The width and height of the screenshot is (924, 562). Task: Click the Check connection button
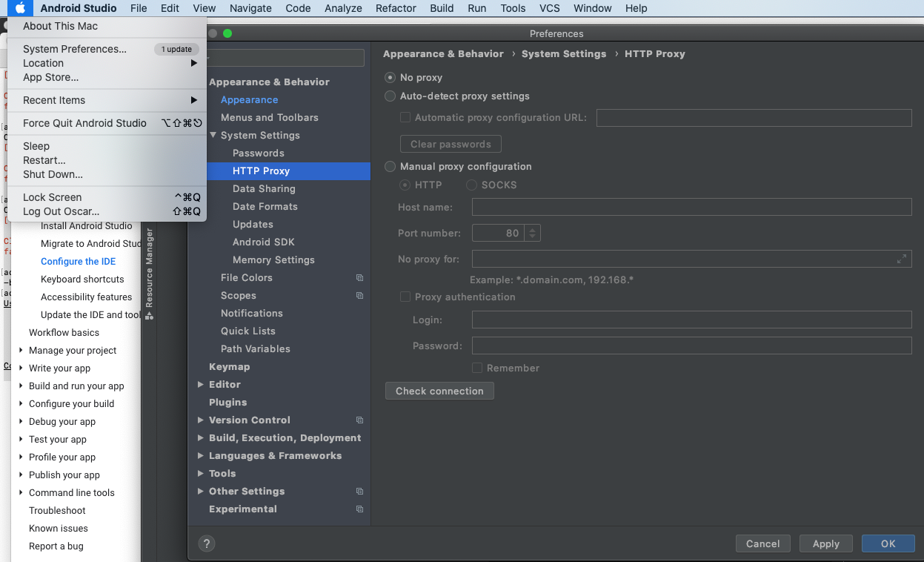tap(439, 391)
